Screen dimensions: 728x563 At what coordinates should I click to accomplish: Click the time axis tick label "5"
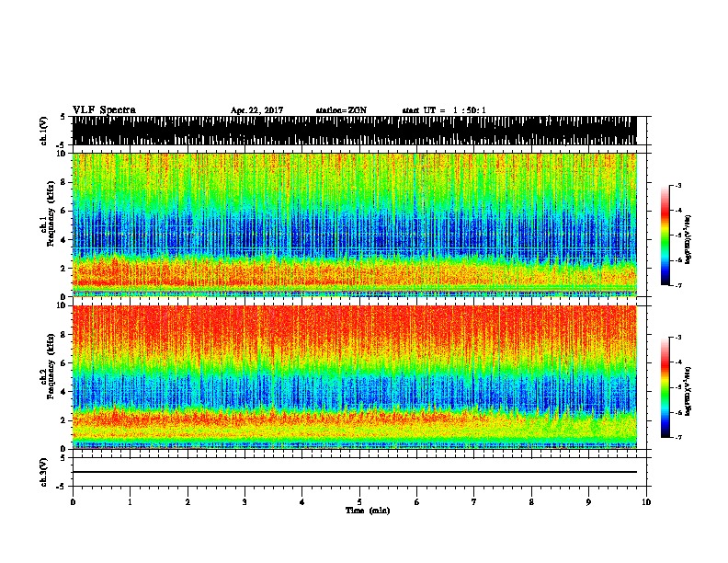pyautogui.click(x=359, y=502)
